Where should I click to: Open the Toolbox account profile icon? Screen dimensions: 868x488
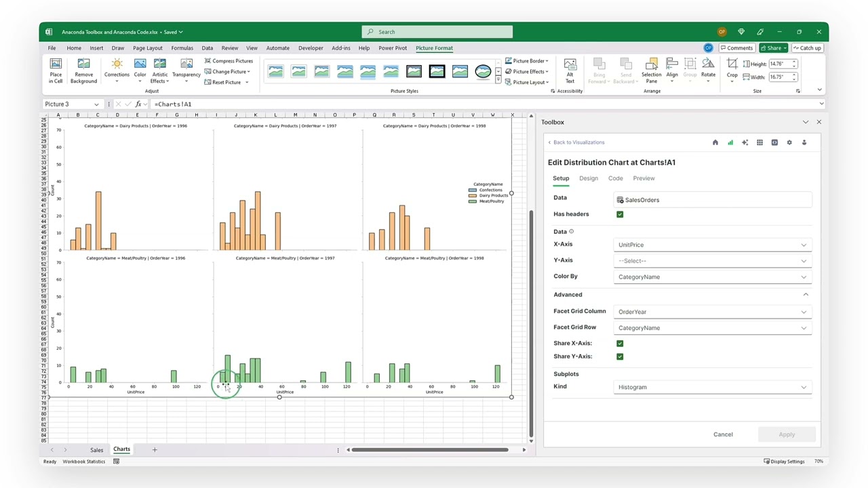[x=804, y=142]
